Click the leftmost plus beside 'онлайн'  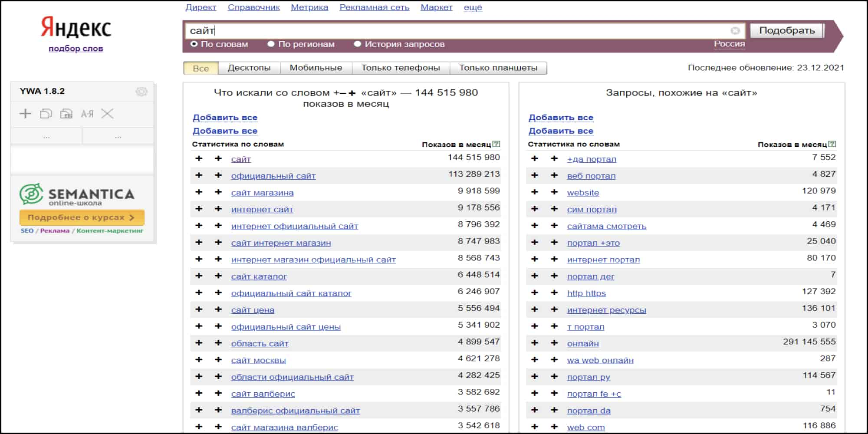point(535,343)
